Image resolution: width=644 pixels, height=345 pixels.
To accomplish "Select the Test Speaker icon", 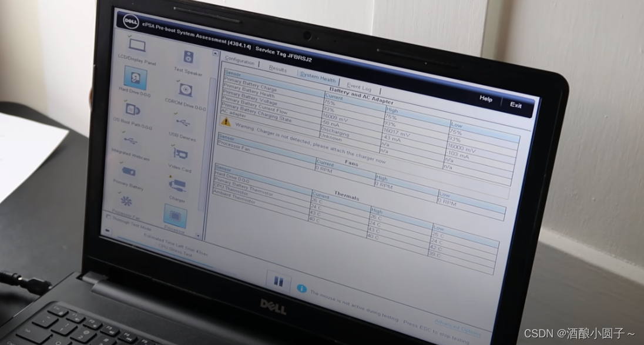I will coord(188,57).
